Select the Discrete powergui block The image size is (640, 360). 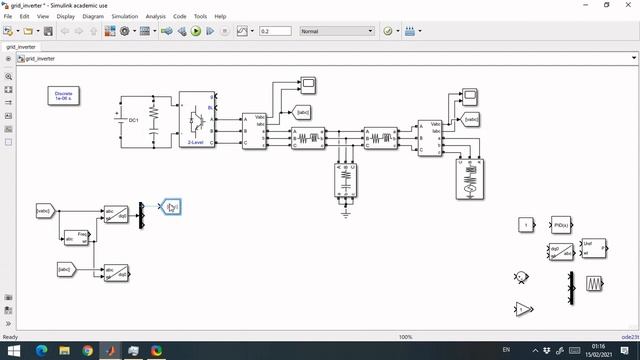63,96
